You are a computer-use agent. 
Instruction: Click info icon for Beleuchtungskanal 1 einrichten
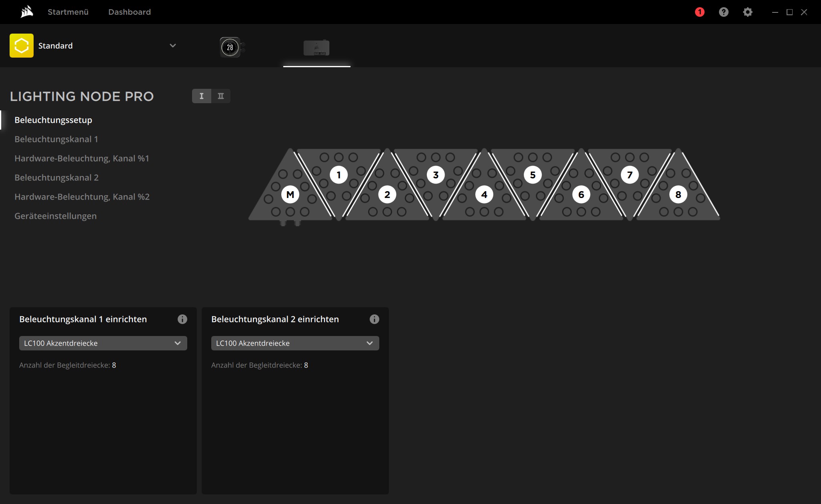[x=182, y=319]
